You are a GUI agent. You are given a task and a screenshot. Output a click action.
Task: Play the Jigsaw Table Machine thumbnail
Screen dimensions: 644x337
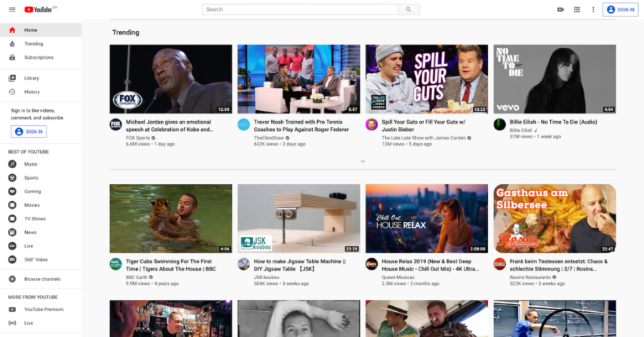coord(298,218)
